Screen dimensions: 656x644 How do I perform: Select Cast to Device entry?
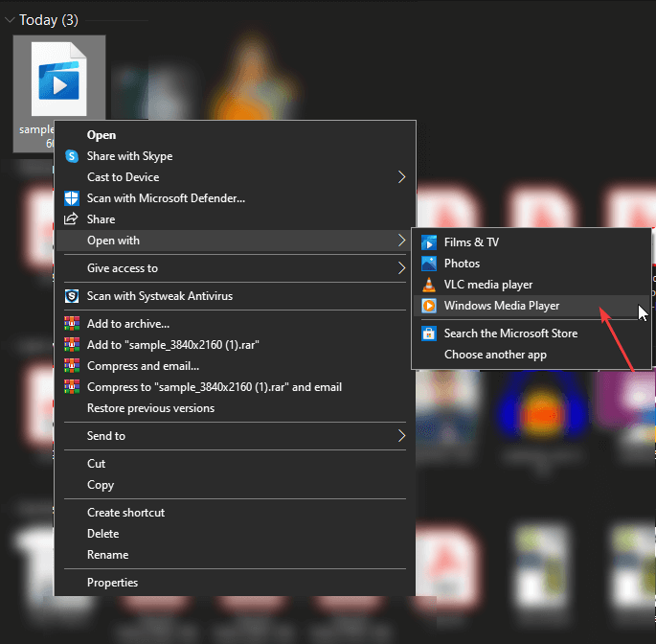coord(236,177)
